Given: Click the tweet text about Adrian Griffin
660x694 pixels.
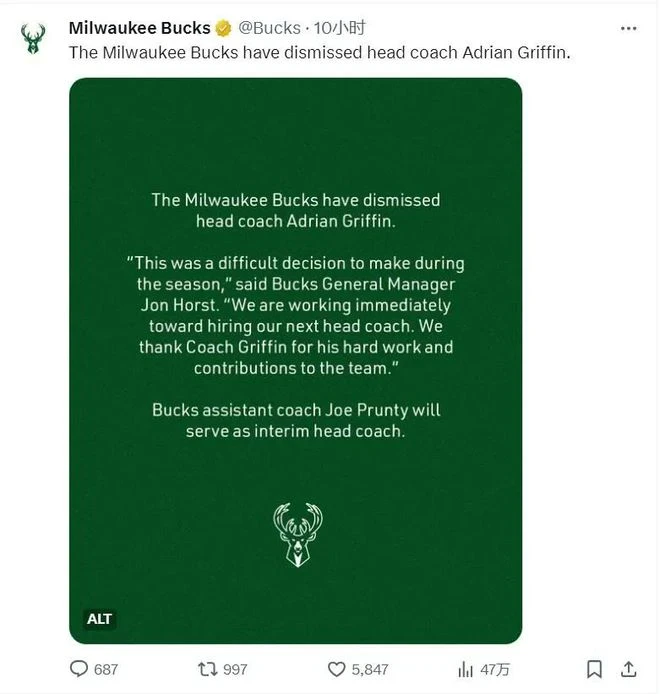Looking at the screenshot, I should coord(320,53).
